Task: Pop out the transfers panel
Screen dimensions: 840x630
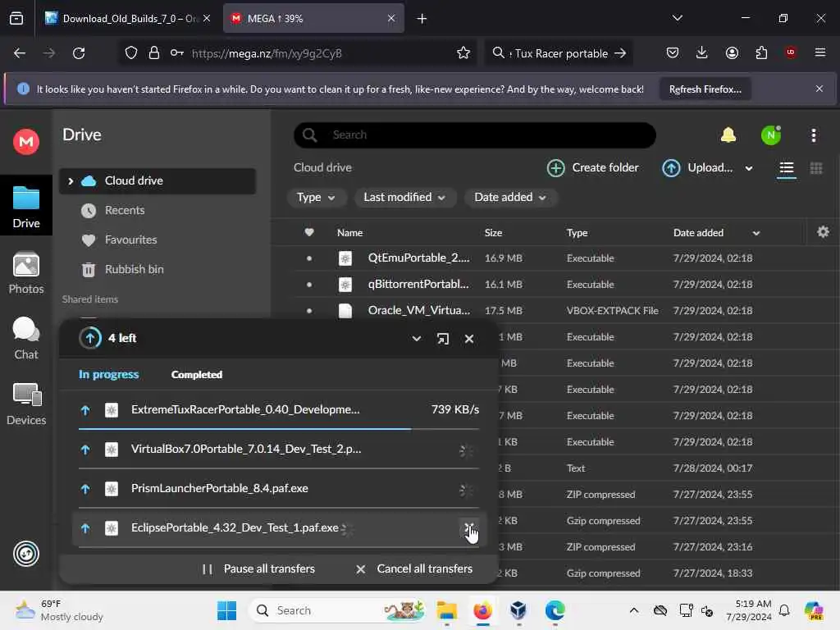Action: 442,339
